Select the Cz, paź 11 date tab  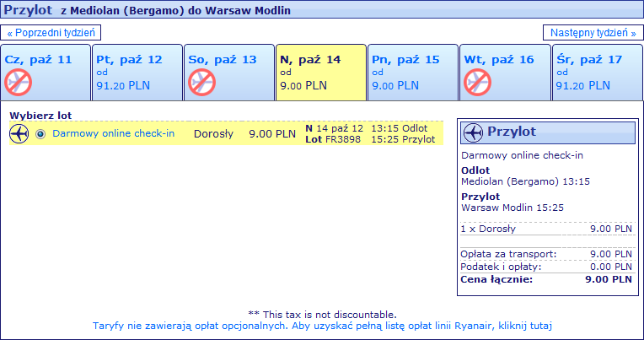pyautogui.click(x=46, y=73)
